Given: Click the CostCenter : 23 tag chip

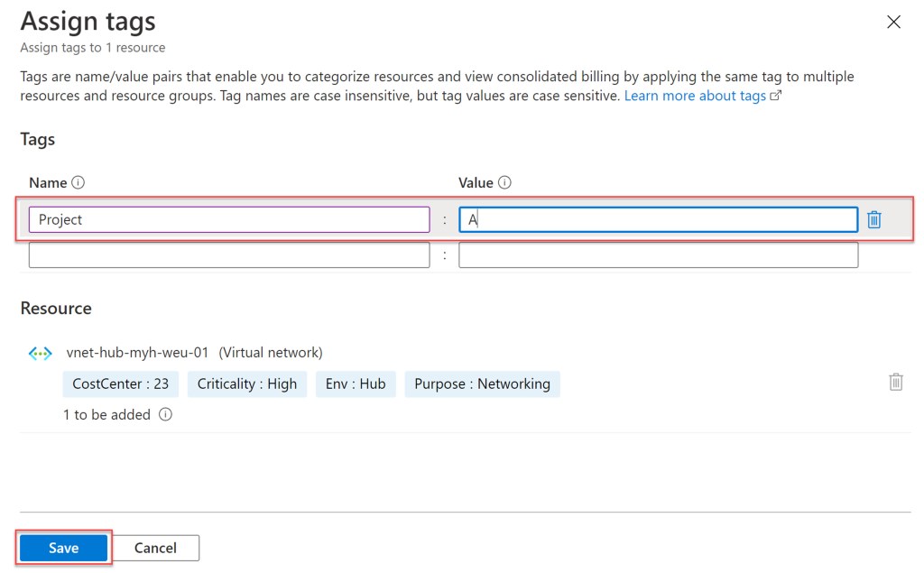Looking at the screenshot, I should [121, 384].
